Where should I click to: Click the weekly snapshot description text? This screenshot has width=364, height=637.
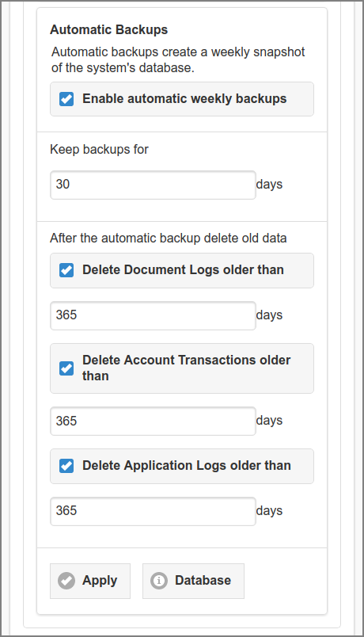point(178,59)
